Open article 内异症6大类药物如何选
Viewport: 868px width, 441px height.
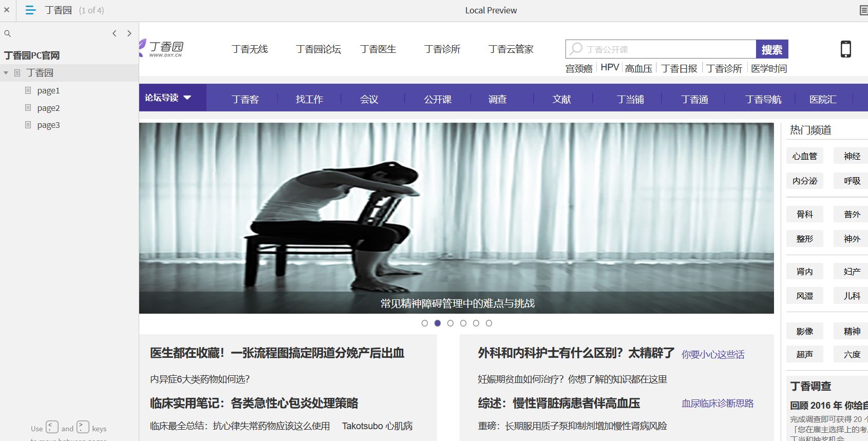point(200,379)
